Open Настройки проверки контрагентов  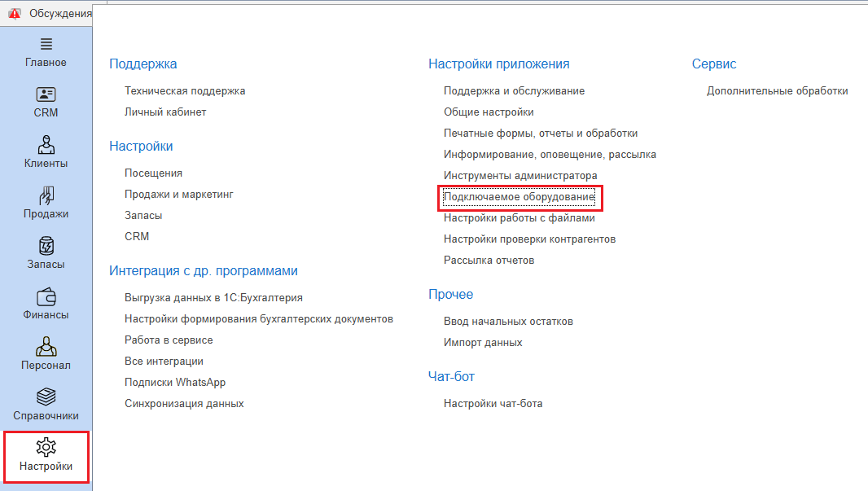click(x=529, y=239)
